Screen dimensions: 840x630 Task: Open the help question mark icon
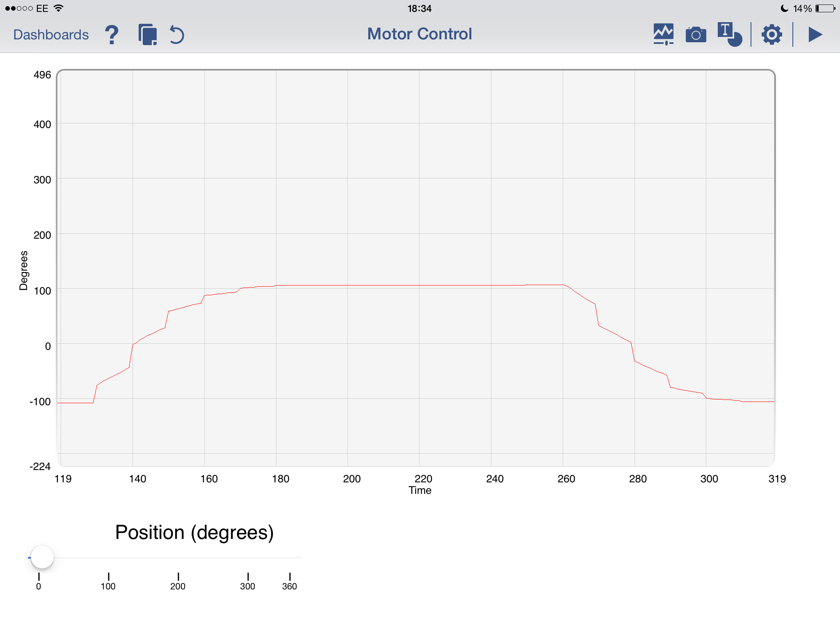[x=112, y=34]
